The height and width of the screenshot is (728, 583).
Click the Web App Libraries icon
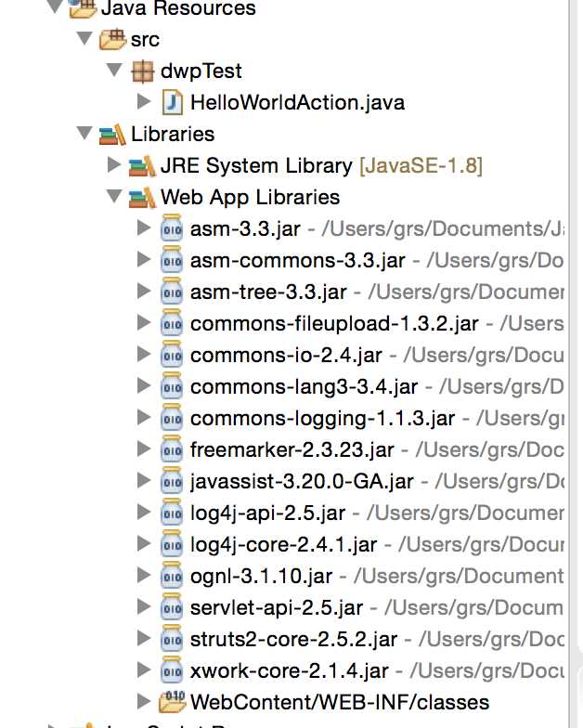point(142,197)
